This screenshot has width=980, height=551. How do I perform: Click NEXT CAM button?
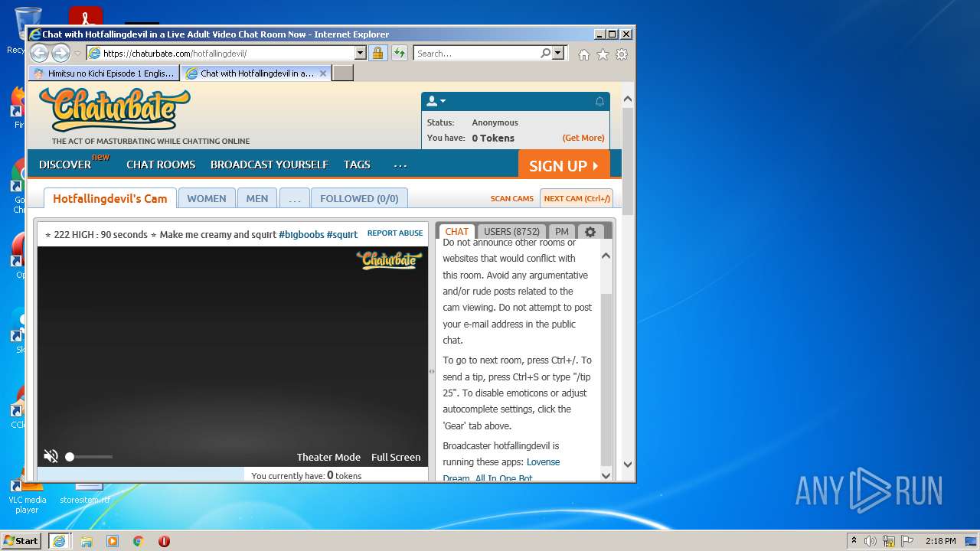coord(577,198)
